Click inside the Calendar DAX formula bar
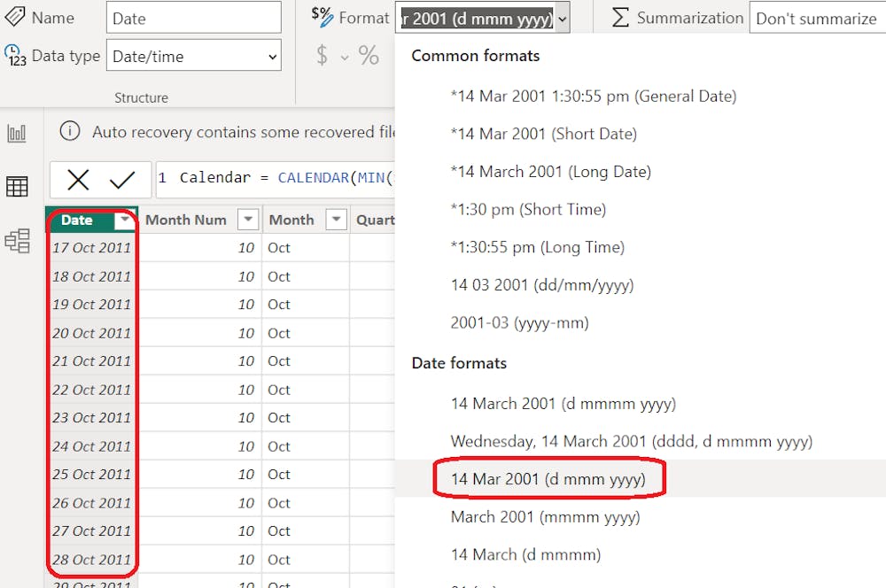 point(275,178)
